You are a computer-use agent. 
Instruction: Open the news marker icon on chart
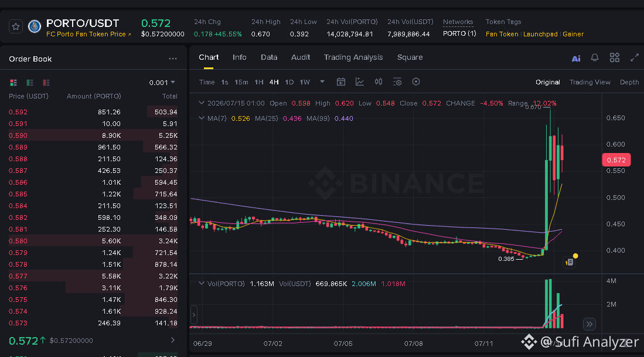[x=569, y=261]
